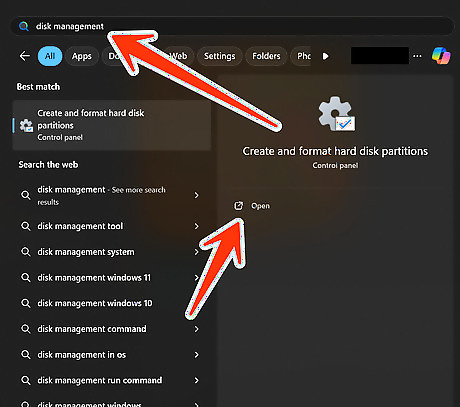460x407 pixels.
Task: Click the disk management search text field
Action: [232, 26]
